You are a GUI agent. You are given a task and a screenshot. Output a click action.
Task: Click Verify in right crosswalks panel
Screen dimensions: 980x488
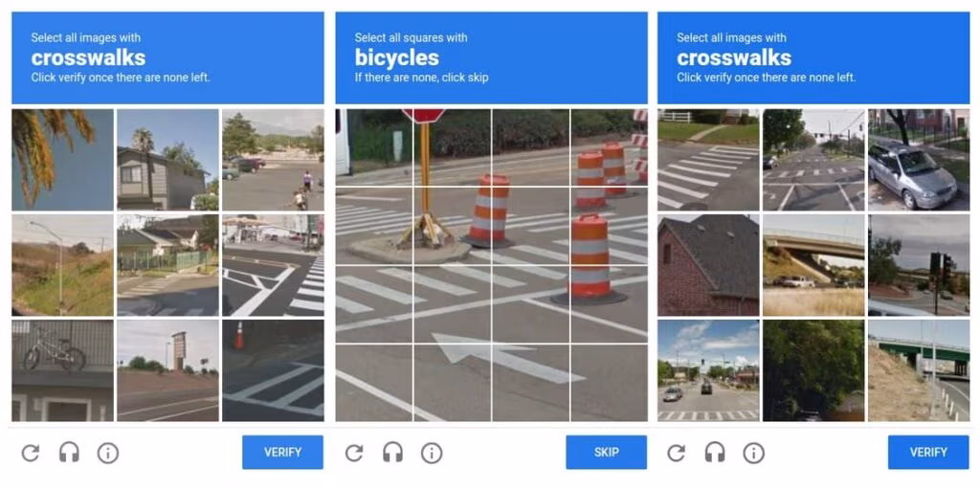(928, 453)
